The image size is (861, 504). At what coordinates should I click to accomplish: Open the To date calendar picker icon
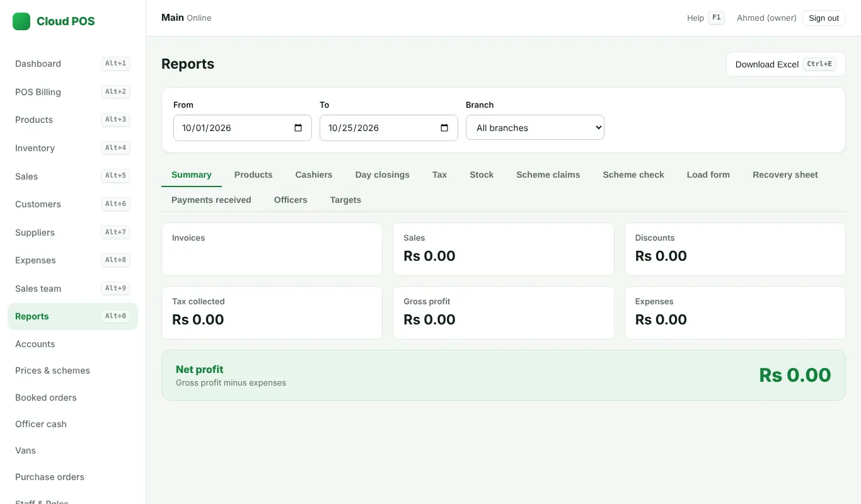pyautogui.click(x=444, y=128)
